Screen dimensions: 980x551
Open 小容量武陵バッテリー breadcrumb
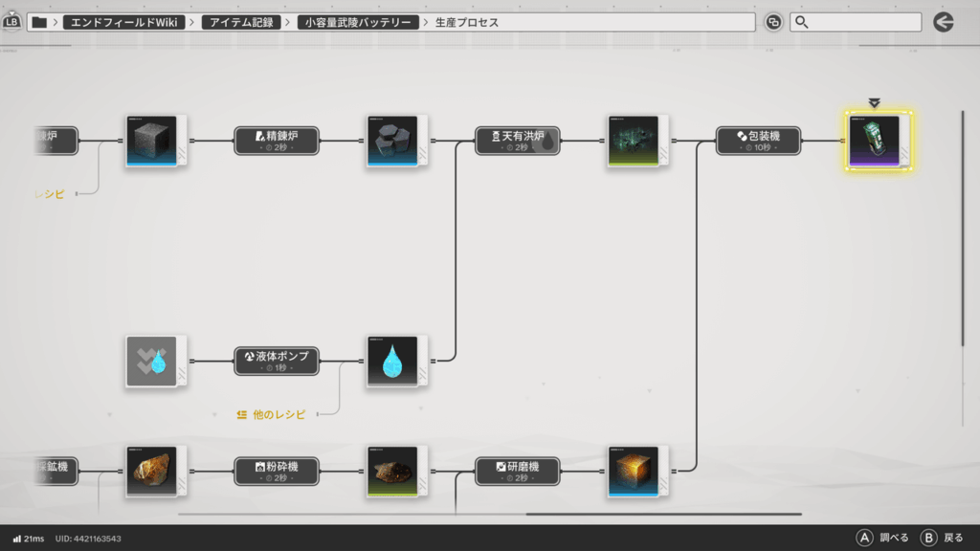(x=358, y=22)
